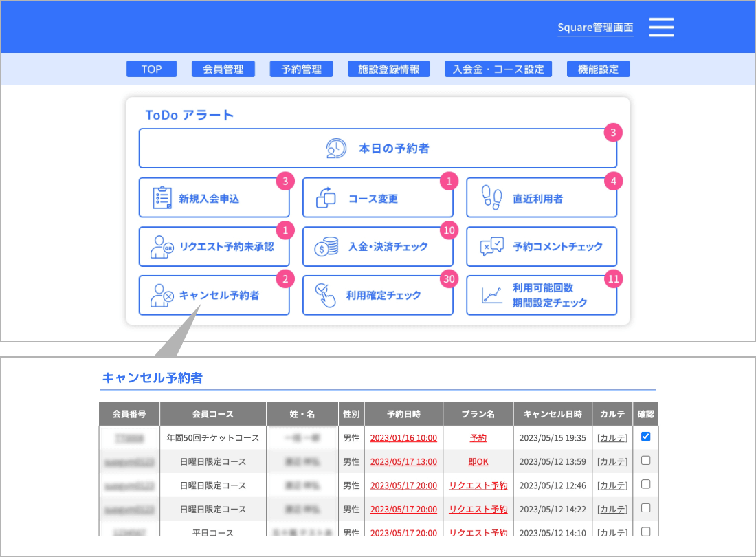Open the 2023/01/16 10:00 reservation link

pos(403,438)
